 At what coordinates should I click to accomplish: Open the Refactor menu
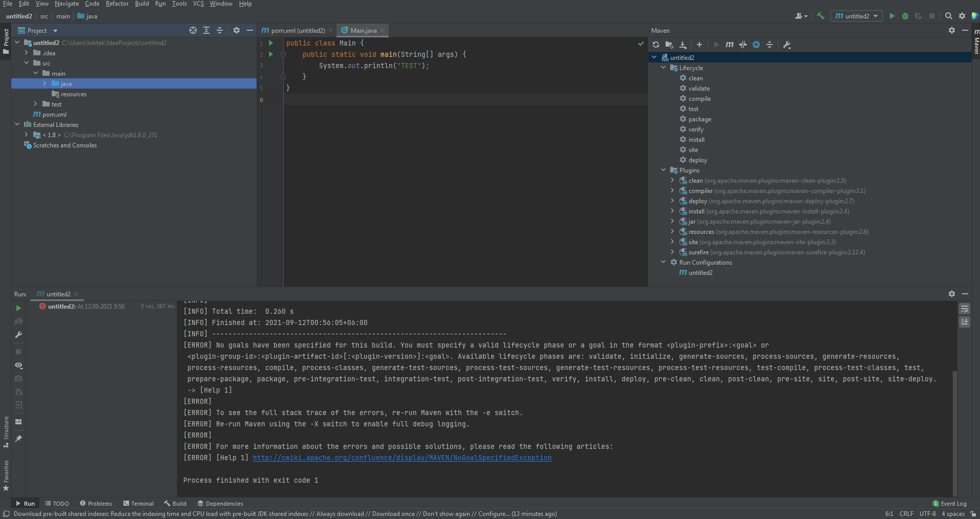click(x=117, y=4)
